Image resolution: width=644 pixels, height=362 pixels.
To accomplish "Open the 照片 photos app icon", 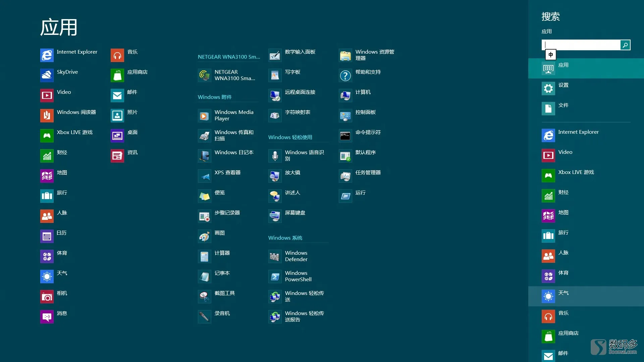I will click(117, 116).
